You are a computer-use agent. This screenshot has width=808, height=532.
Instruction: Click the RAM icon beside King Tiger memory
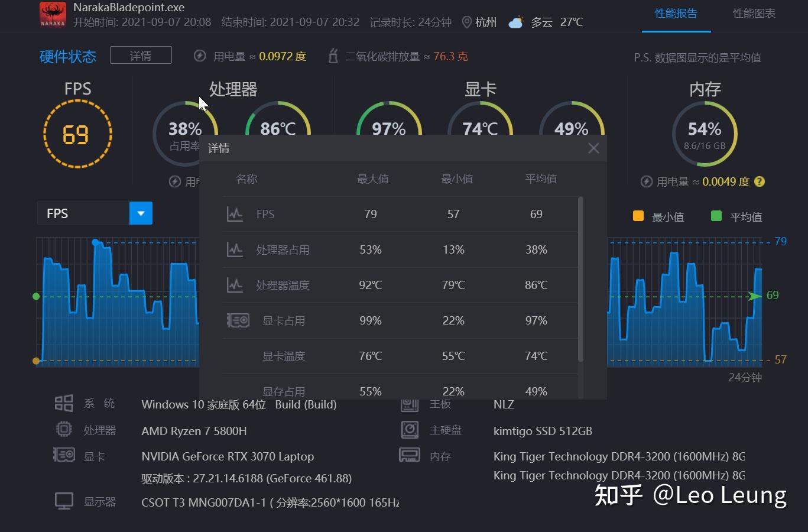[x=410, y=455]
